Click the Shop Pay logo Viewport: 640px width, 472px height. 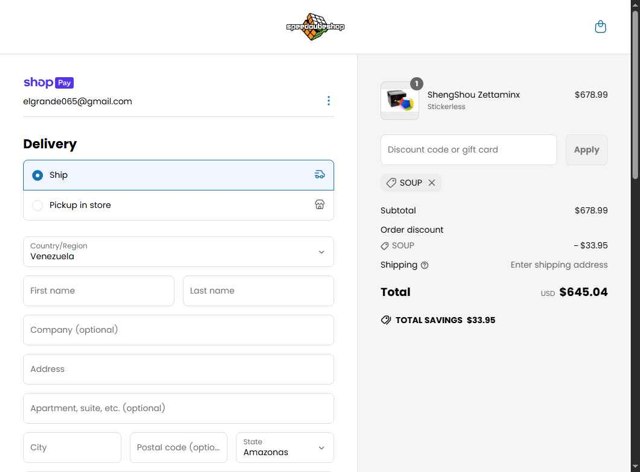pyautogui.click(x=48, y=83)
